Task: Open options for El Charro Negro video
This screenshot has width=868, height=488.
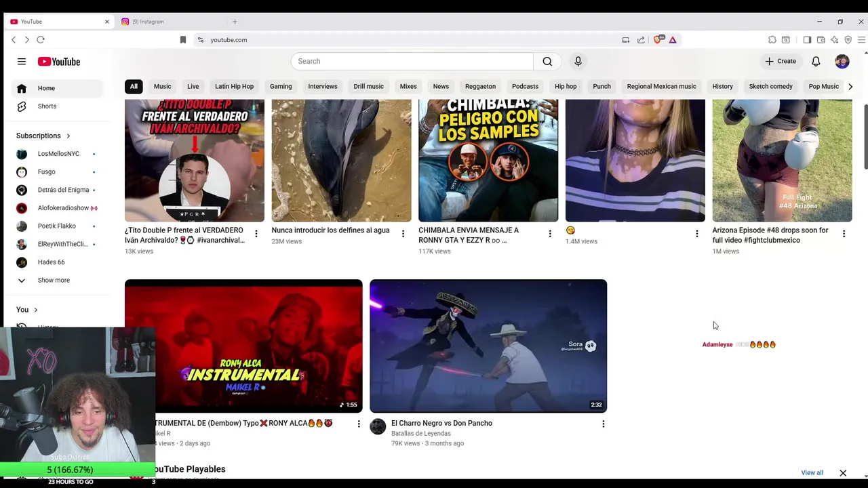Action: tap(603, 424)
